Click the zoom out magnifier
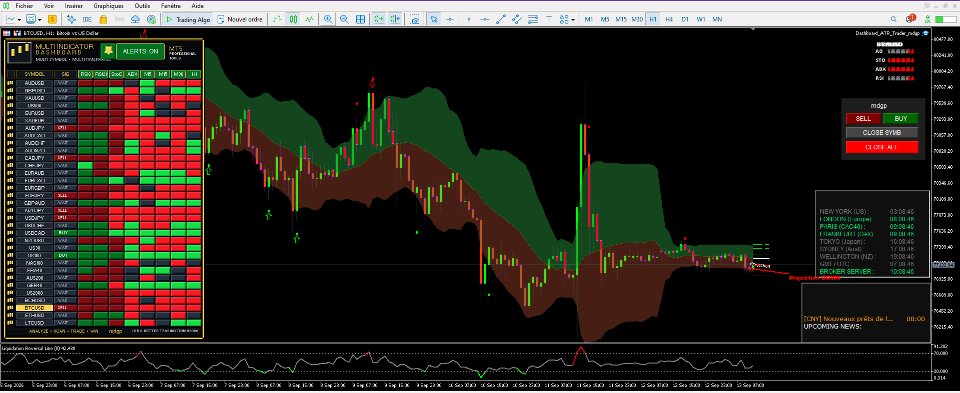This screenshot has height=393, width=960. (x=344, y=20)
